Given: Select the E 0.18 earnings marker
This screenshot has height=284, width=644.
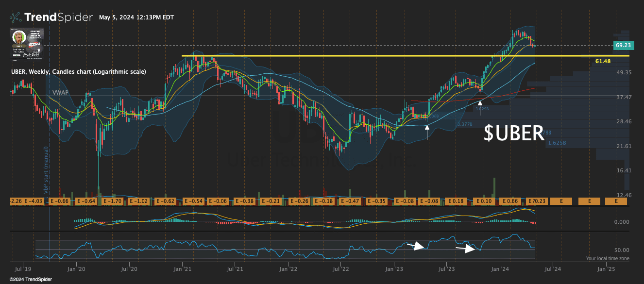Looking at the screenshot, I should [457, 200].
